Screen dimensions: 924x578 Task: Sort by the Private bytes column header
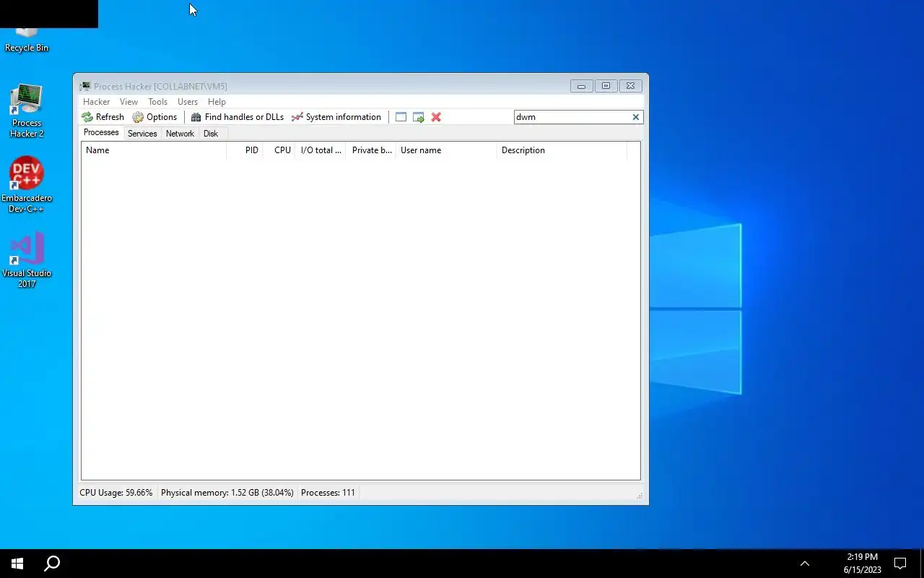pos(371,150)
